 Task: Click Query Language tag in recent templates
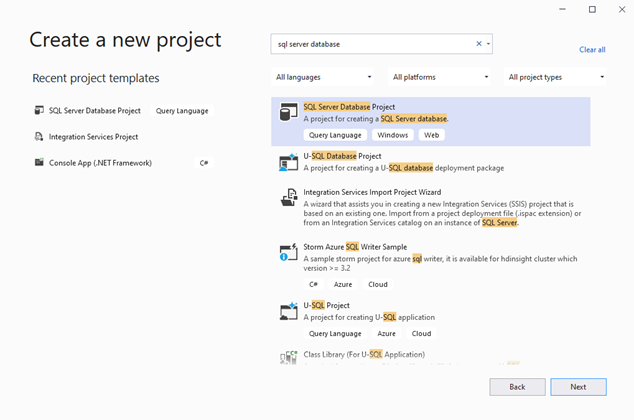click(182, 111)
